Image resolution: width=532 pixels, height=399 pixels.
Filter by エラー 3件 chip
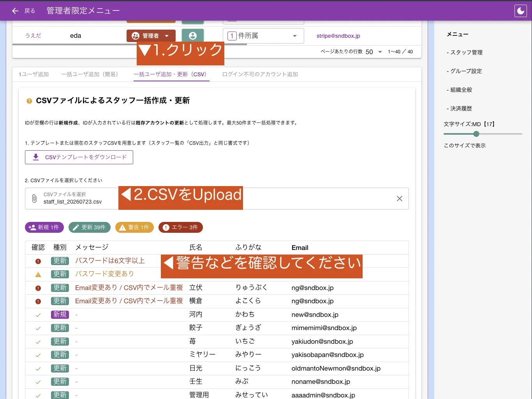click(x=181, y=227)
